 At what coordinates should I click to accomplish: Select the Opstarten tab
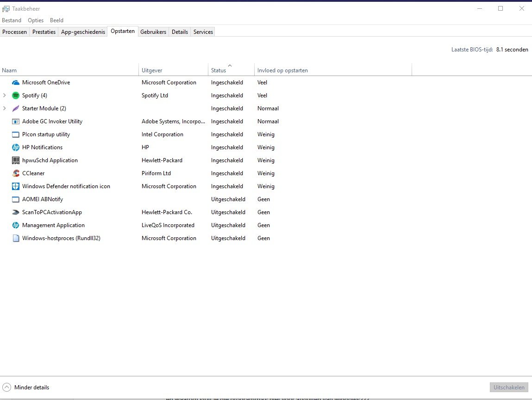tap(123, 31)
